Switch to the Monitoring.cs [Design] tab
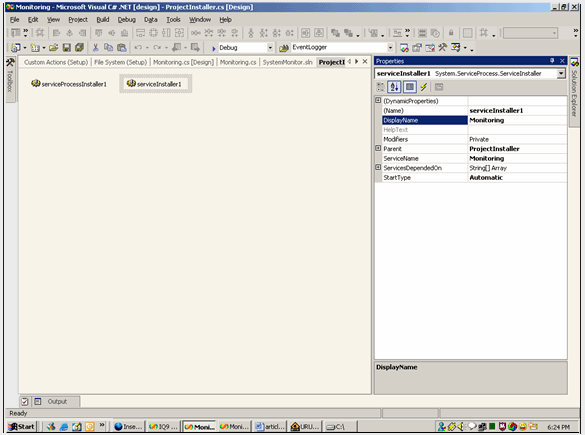This screenshot has height=435, width=585. [183, 62]
